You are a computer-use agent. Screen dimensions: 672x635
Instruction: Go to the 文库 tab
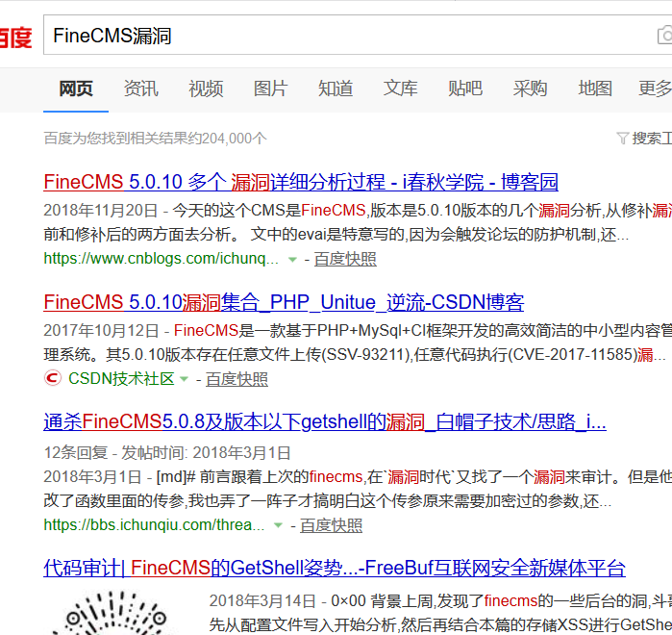click(x=400, y=89)
